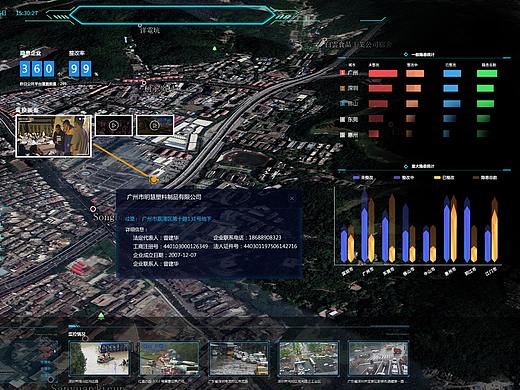The image size is (520, 390).
Task: Open the camera feed with the yellow bus
Action: [x=239, y=358]
